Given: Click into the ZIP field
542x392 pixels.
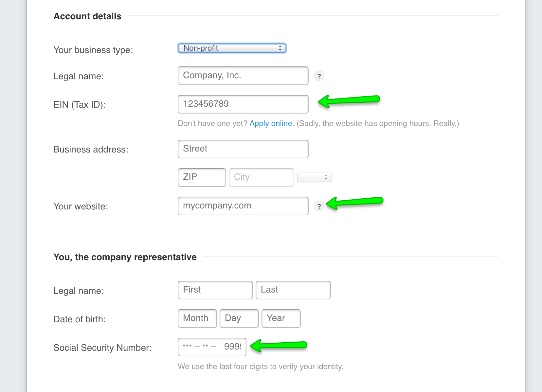Looking at the screenshot, I should point(202,177).
